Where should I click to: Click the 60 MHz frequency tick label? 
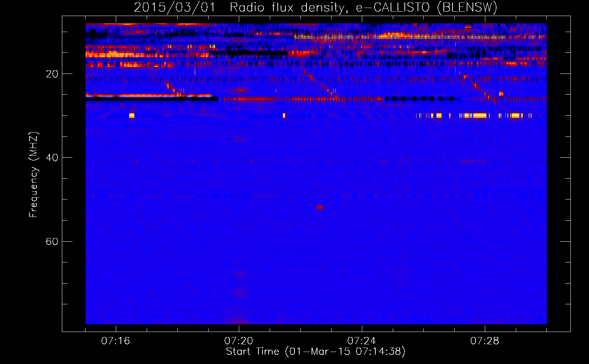[52, 241]
